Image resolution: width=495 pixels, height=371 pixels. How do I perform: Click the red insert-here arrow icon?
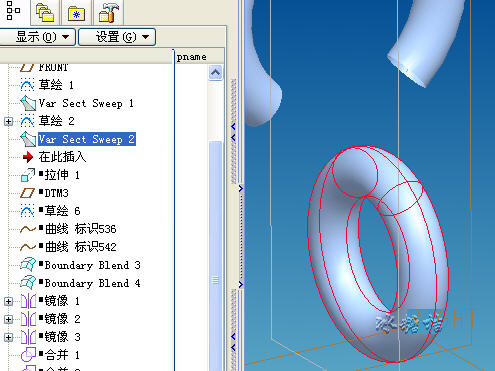[28, 157]
